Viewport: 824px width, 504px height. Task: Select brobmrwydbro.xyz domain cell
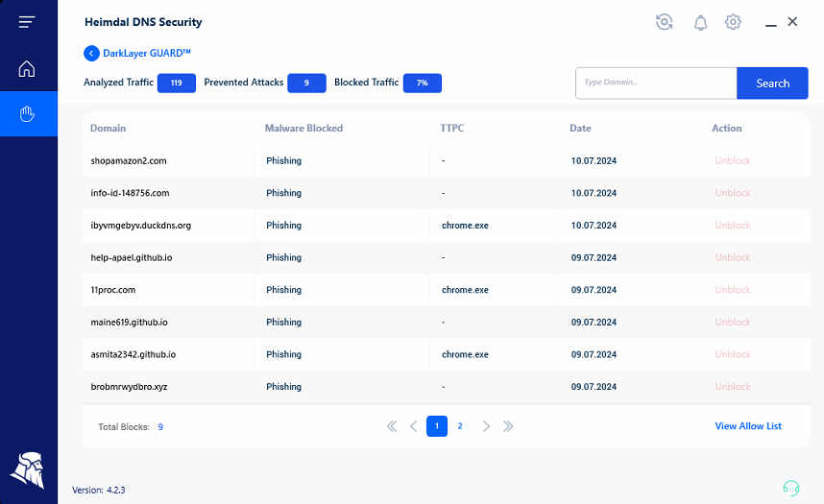pos(129,387)
